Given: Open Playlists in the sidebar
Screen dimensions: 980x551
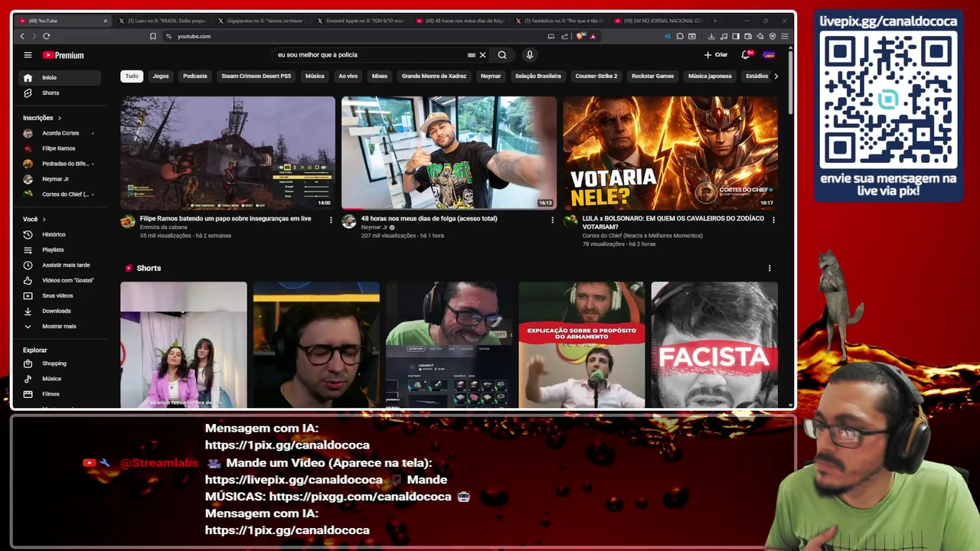Looking at the screenshot, I should point(60,249).
